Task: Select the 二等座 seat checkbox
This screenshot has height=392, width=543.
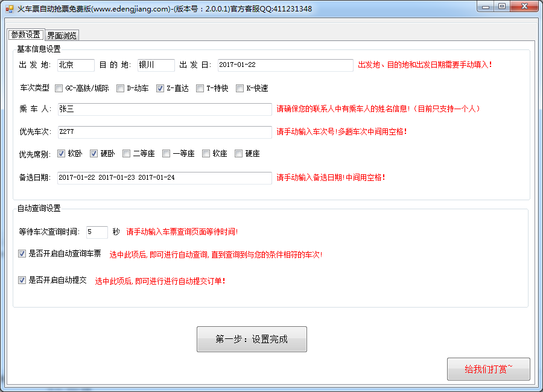Action: [127, 153]
